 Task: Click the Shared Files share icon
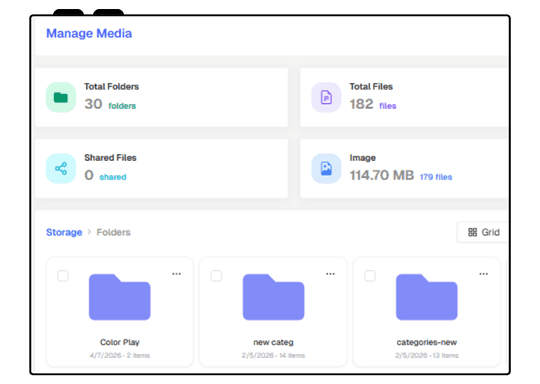tap(61, 168)
